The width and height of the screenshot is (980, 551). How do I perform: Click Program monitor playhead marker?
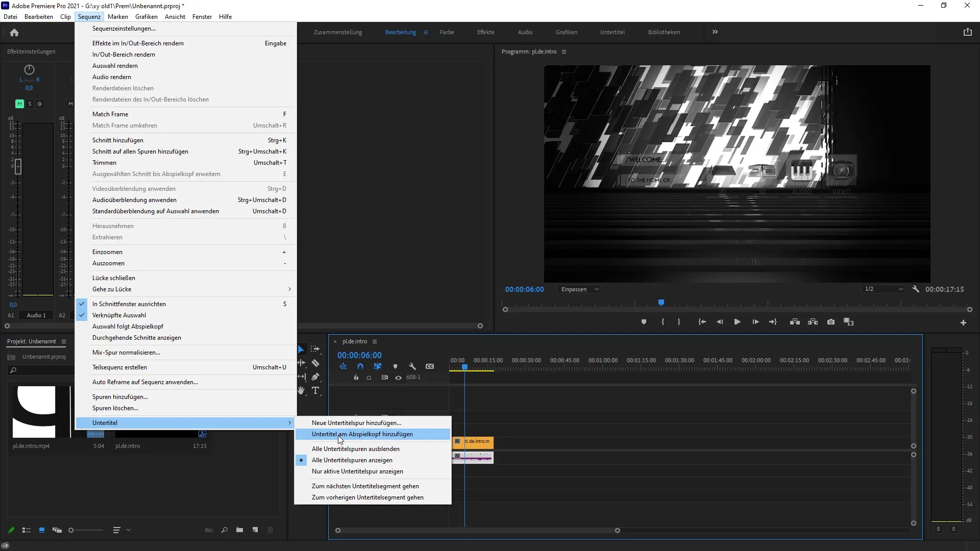(661, 303)
